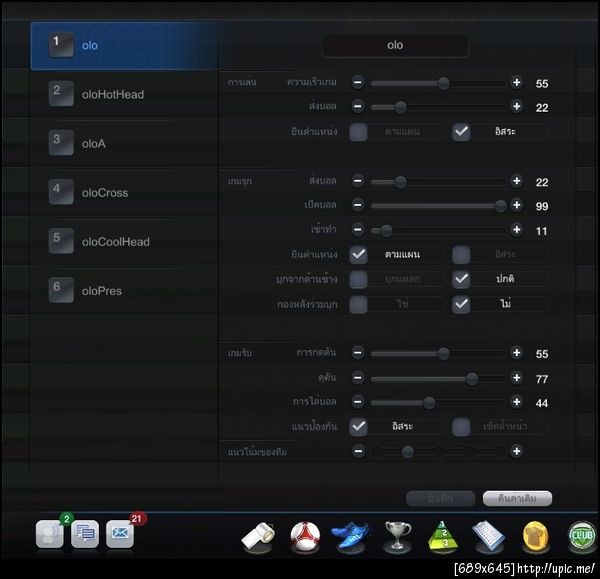Open the 1-2-3 ranking pyramid icon
This screenshot has width=600, height=579.
tap(443, 537)
